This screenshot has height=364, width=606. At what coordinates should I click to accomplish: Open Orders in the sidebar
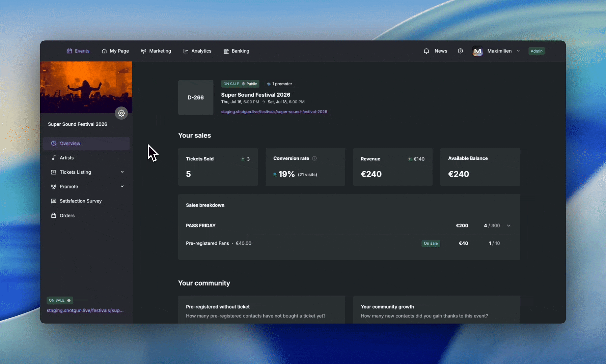(86, 215)
